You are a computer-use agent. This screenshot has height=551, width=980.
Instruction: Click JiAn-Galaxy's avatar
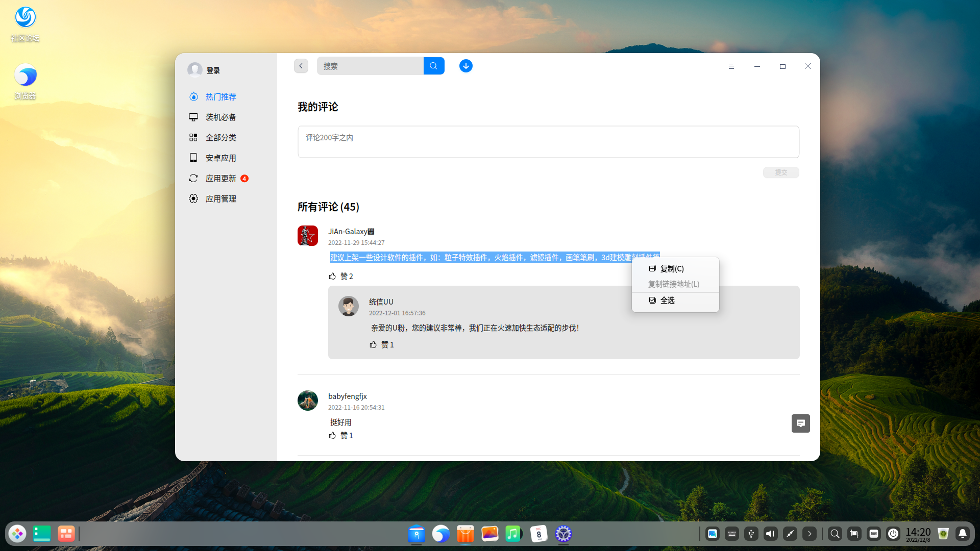point(308,236)
